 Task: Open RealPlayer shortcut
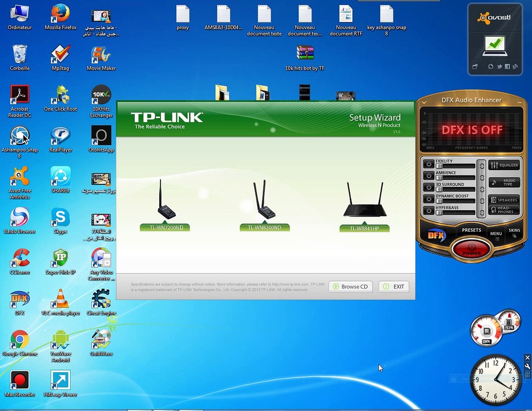61,139
